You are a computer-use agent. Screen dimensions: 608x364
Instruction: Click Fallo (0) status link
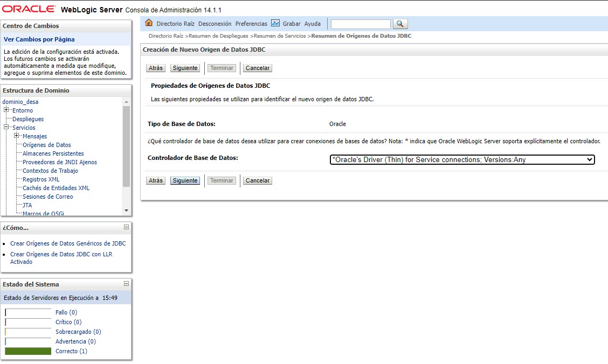pos(66,312)
